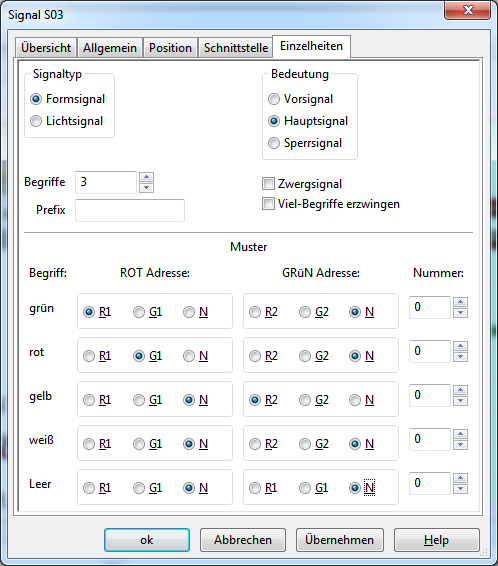Decrement Nummer for the weiß row
This screenshot has width=498, height=566.
(460, 445)
